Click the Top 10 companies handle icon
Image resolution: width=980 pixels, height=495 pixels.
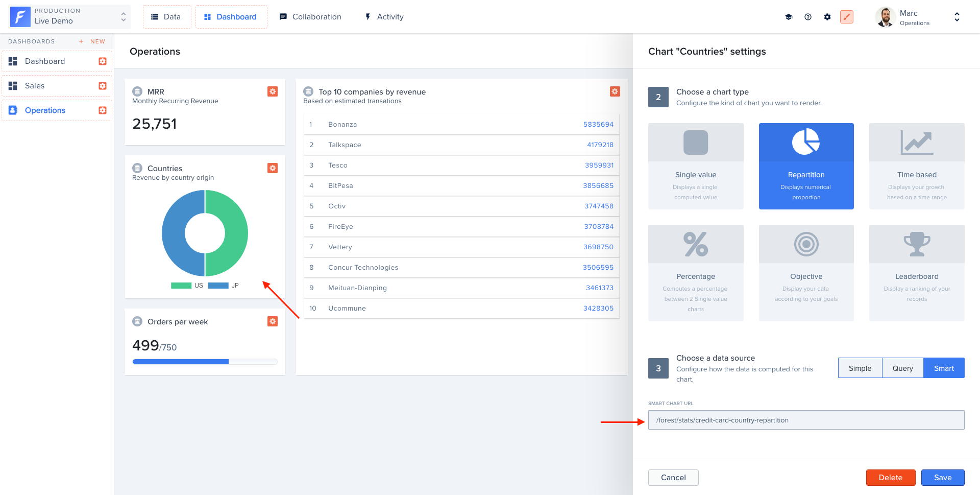[x=308, y=91]
